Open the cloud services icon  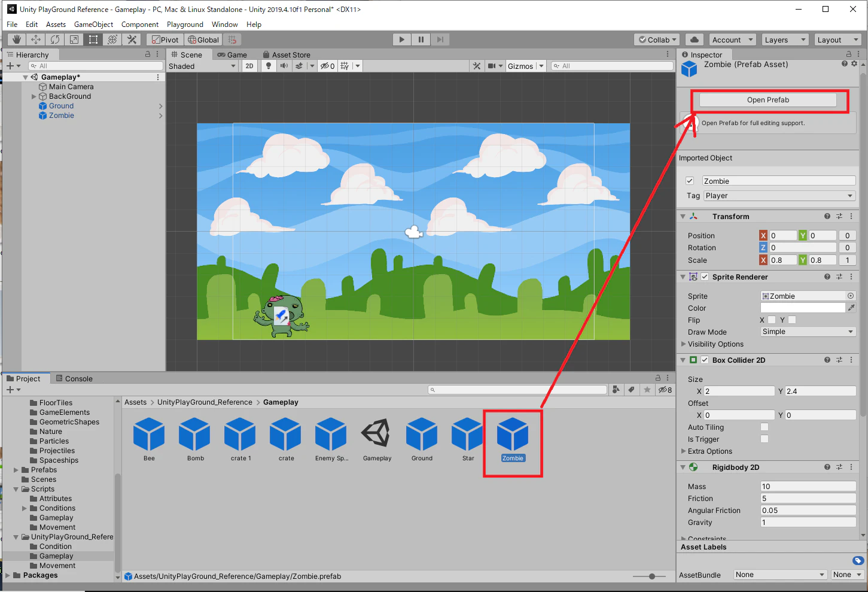tap(694, 40)
